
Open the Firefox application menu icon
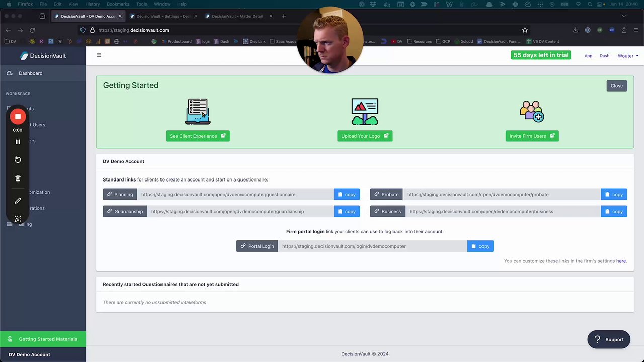tap(636, 30)
